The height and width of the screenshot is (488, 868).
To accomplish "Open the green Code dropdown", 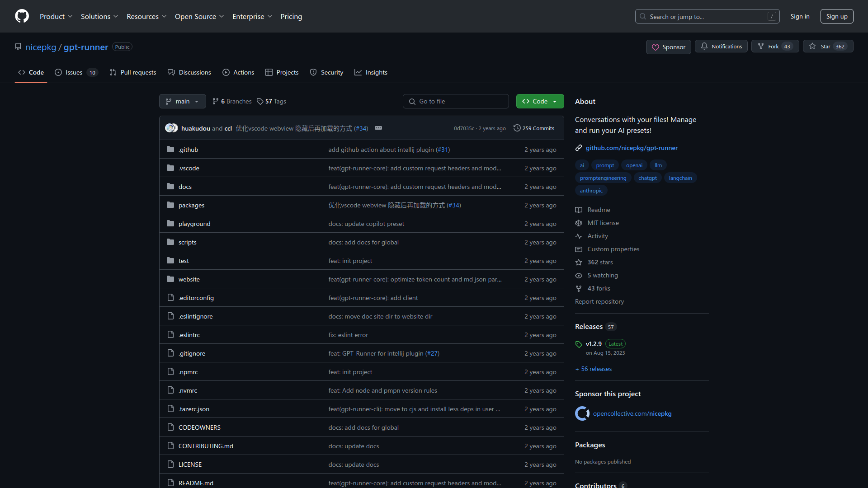I will point(540,101).
